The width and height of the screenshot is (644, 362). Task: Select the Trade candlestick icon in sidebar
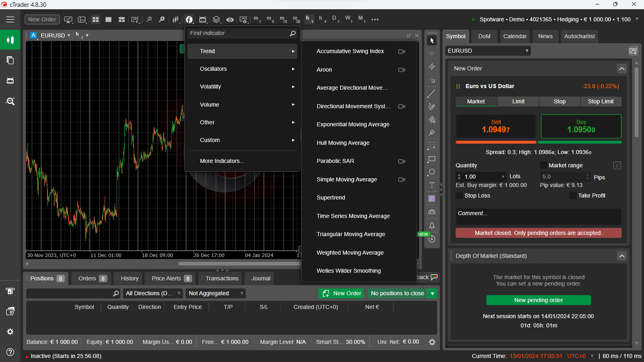[10, 40]
